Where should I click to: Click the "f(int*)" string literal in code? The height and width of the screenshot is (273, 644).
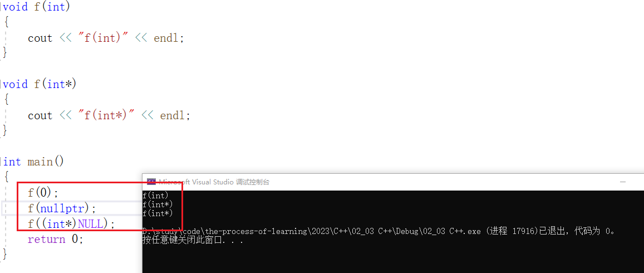106,115
